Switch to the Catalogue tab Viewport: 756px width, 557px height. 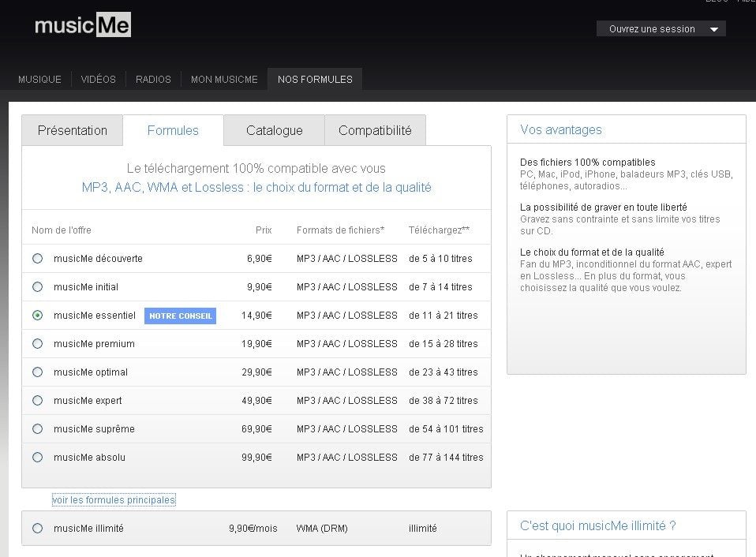274,131
